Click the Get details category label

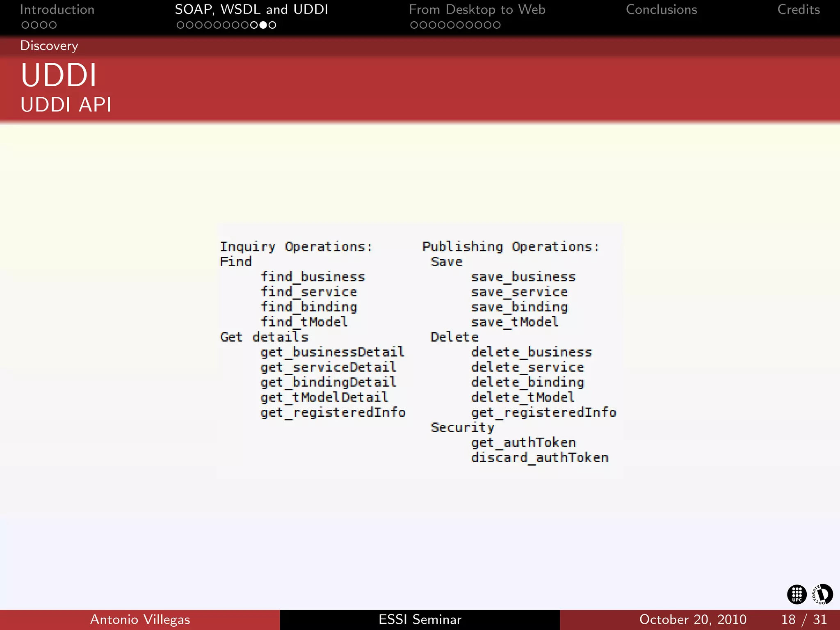[x=264, y=337]
